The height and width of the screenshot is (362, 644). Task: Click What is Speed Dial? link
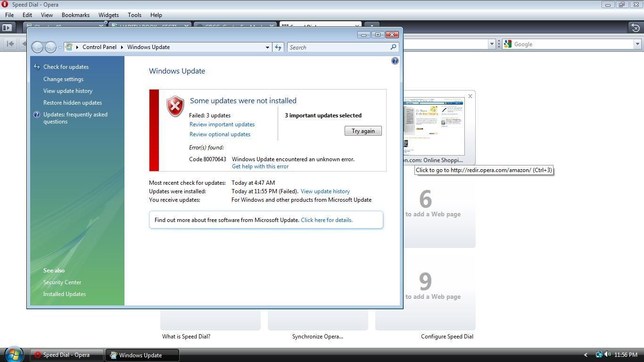186,337
